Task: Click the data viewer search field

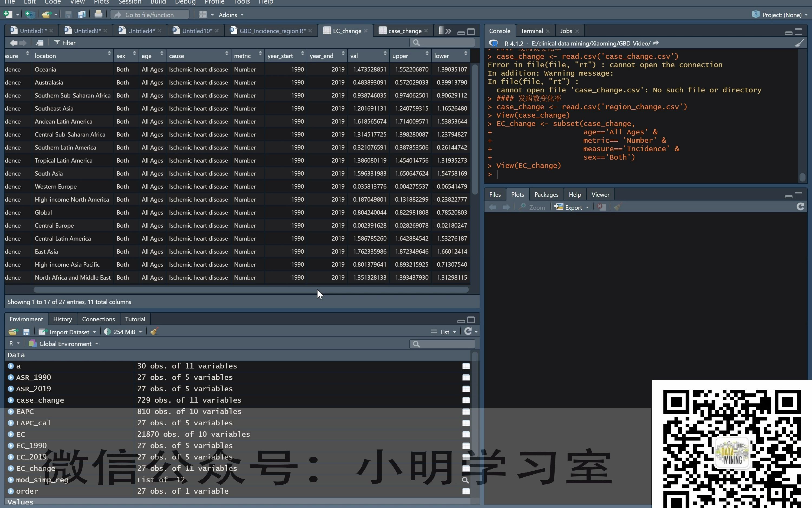Action: tap(442, 43)
